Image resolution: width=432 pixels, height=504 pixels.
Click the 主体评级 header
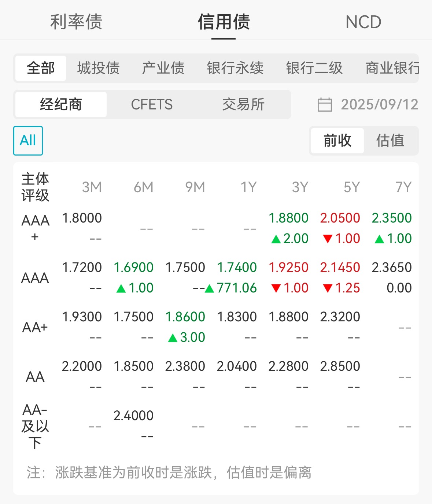tap(35, 187)
